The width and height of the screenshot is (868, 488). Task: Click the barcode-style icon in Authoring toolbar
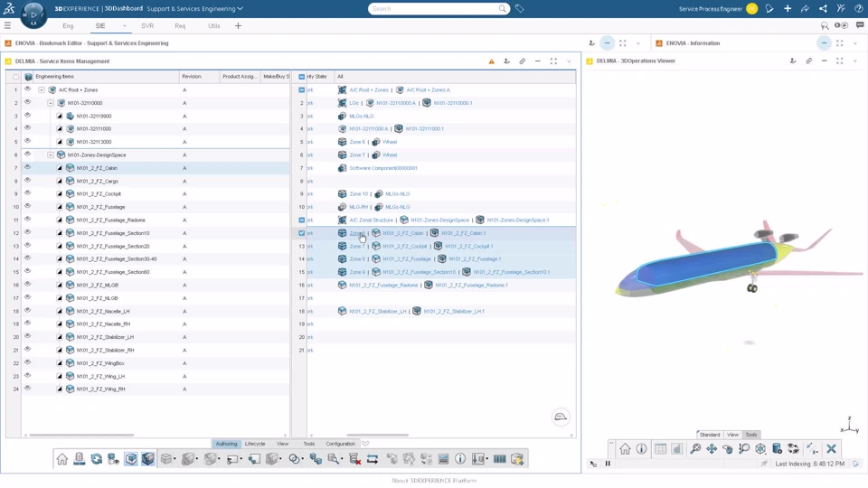[x=499, y=459]
